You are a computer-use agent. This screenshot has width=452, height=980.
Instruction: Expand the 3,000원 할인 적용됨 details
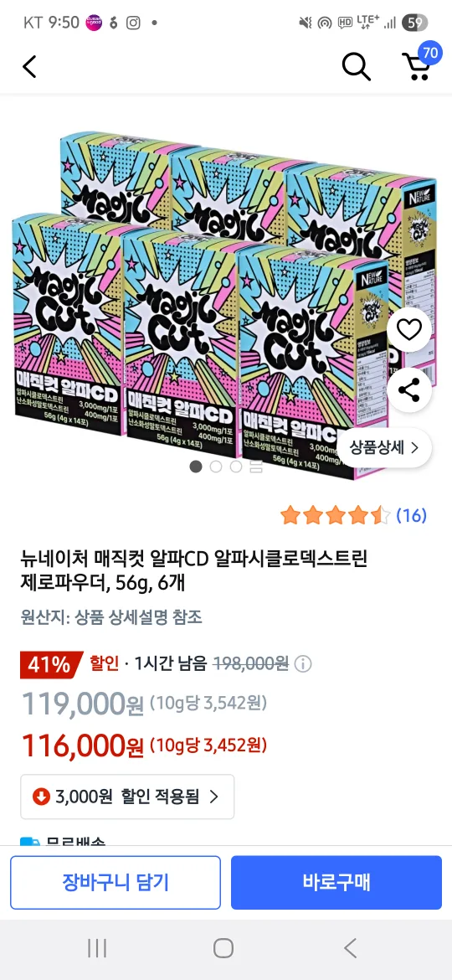[x=127, y=797]
